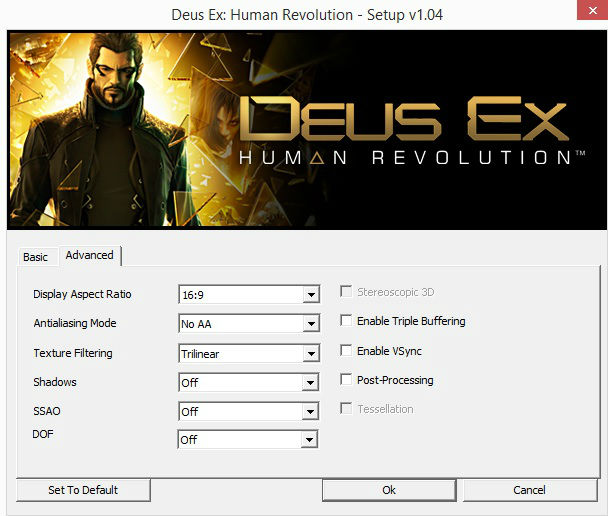Turn on the Post-Processing checkbox
This screenshot has width=608, height=516.
coord(346,380)
